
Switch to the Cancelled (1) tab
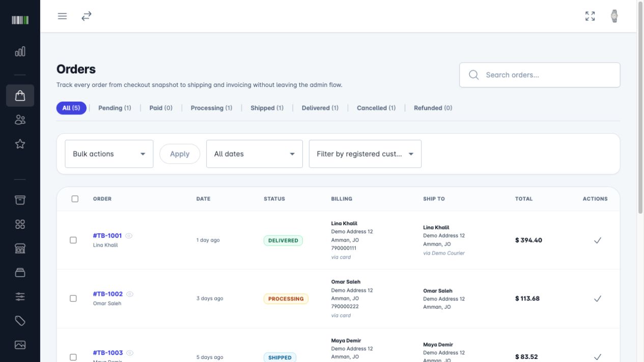376,108
